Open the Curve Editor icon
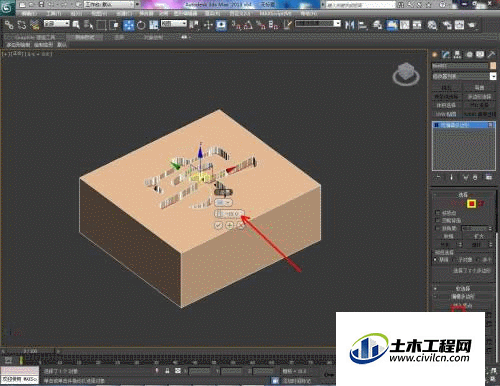This screenshot has height=386, width=500. pyautogui.click(x=404, y=25)
